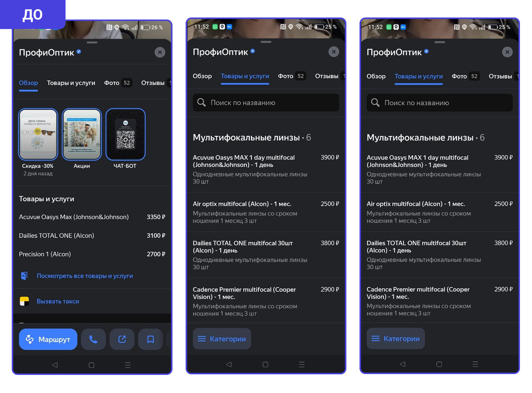Open the Фото 52 tab on right screen
The width and height of the screenshot is (532, 393).
[465, 76]
